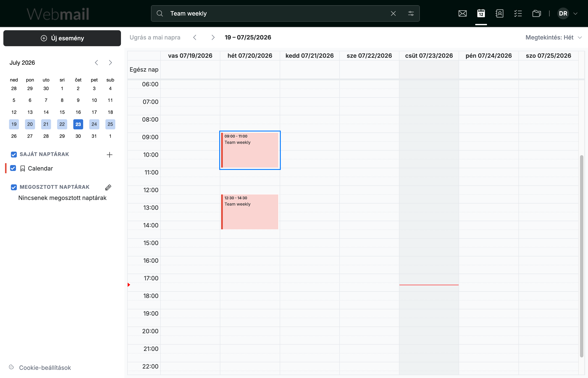Image resolution: width=588 pixels, height=378 pixels.
Task: Open the Mail module icon
Action: 462,13
